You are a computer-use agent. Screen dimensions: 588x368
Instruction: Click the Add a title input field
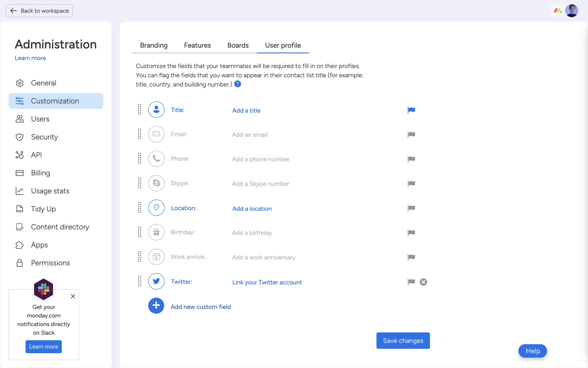tap(246, 110)
